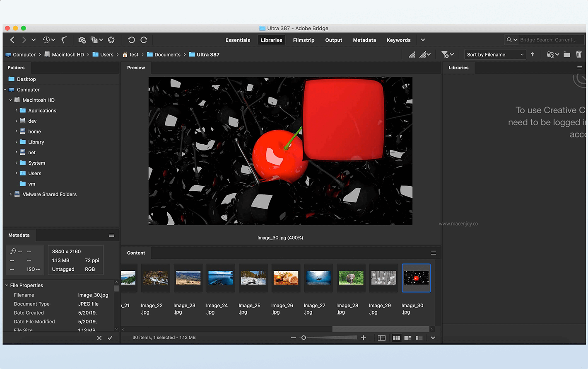
Task: Click Macintosh HD in the breadcrumb path
Action: [67, 55]
